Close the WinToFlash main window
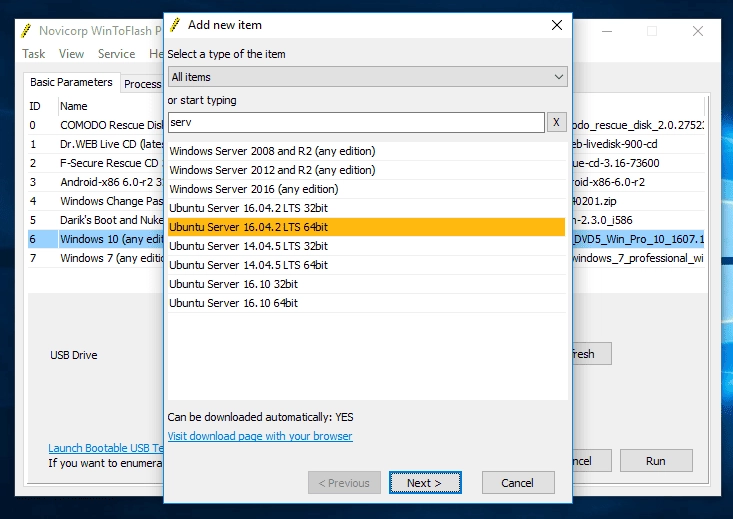 698,31
